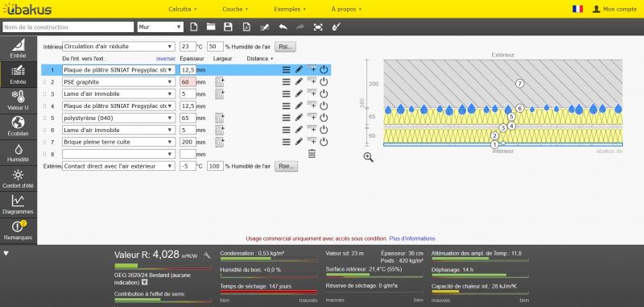Image resolution: width=644 pixels, height=307 pixels.
Task: Click the Nom de la construction field
Action: tap(68, 27)
